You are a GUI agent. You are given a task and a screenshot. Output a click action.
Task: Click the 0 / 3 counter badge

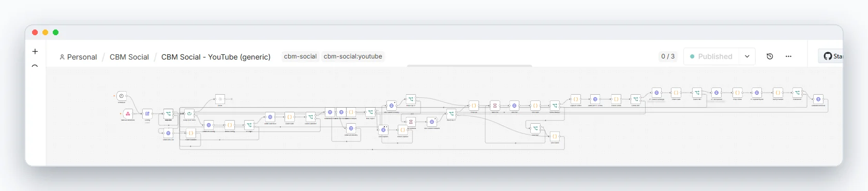click(x=668, y=56)
